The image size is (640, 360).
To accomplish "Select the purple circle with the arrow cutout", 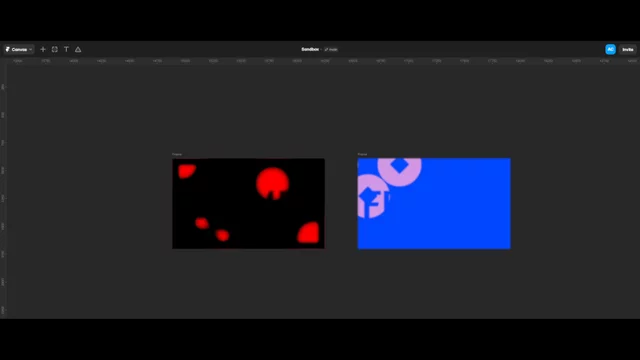I will pyautogui.click(x=373, y=196).
